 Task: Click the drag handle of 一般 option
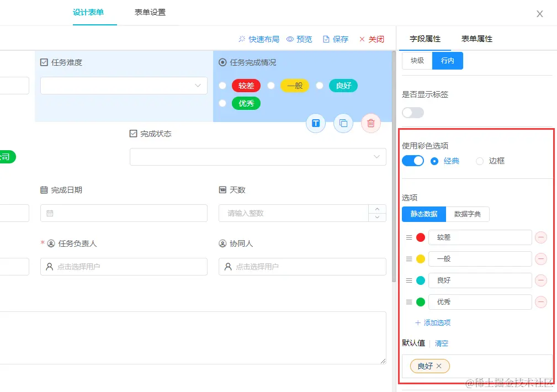(409, 259)
